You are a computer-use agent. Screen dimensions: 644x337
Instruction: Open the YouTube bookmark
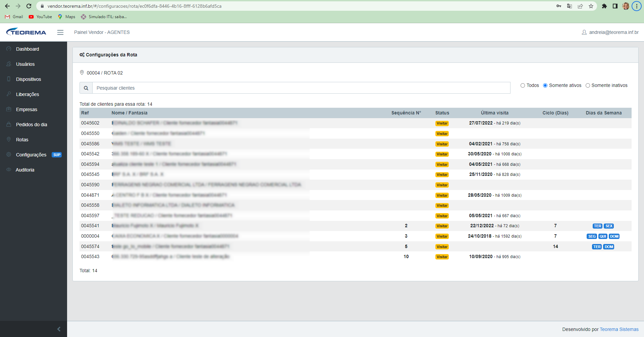[x=40, y=17]
